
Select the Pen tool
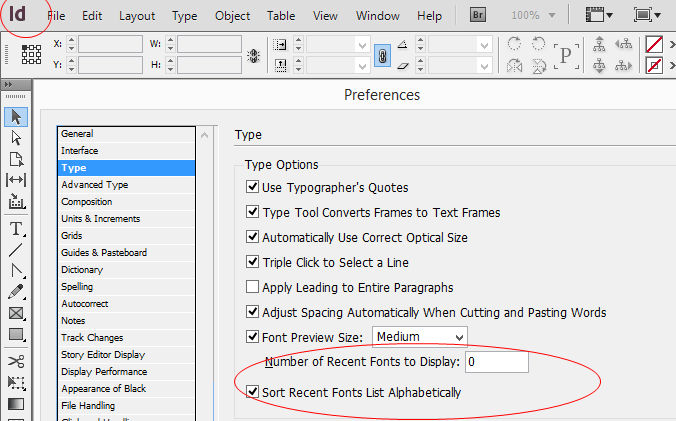(16, 271)
